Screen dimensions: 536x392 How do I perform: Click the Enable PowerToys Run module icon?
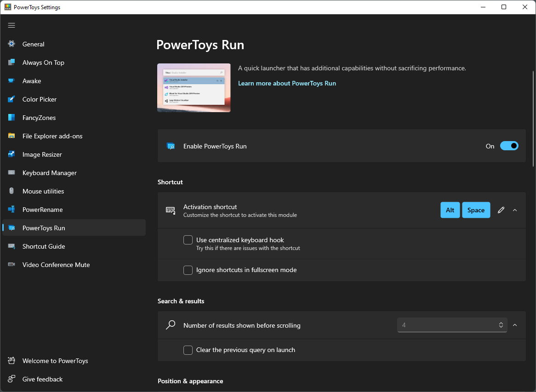click(x=171, y=146)
